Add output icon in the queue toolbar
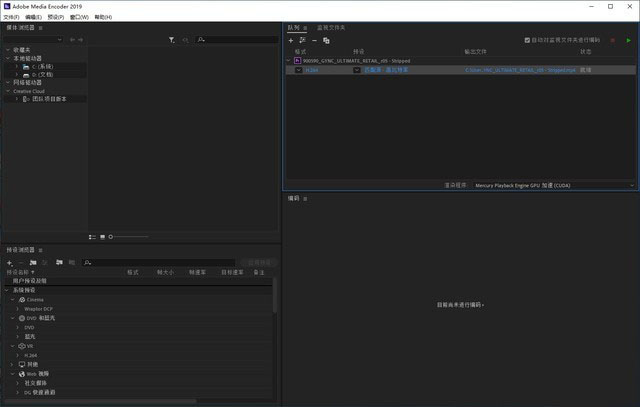The width and height of the screenshot is (640, 407). [302, 40]
